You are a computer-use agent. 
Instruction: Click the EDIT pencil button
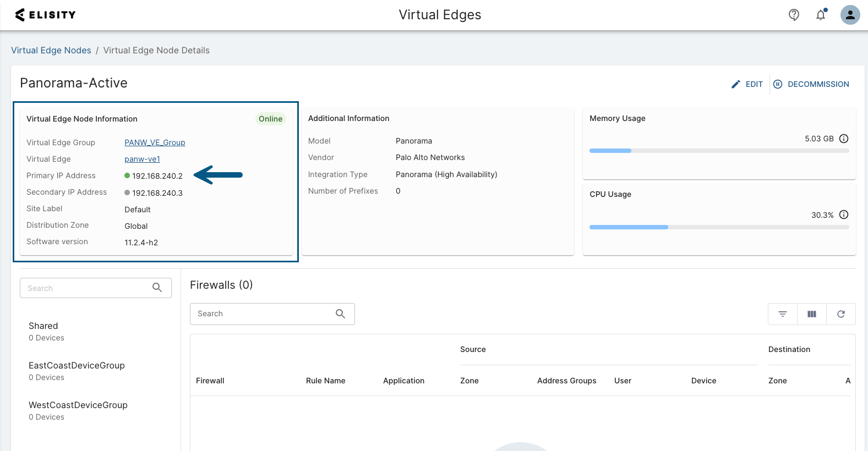point(747,84)
